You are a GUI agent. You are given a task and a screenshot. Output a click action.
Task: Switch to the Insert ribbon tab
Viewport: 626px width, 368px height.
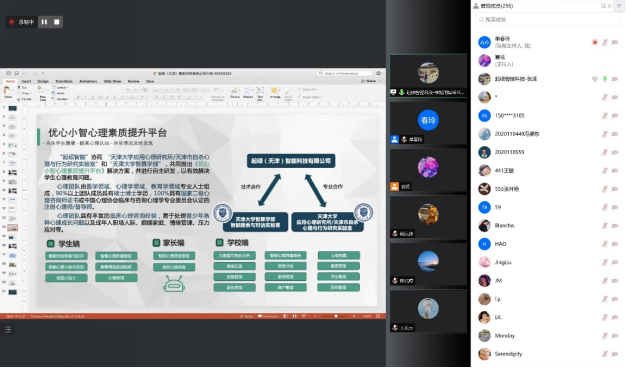pyautogui.click(x=26, y=81)
